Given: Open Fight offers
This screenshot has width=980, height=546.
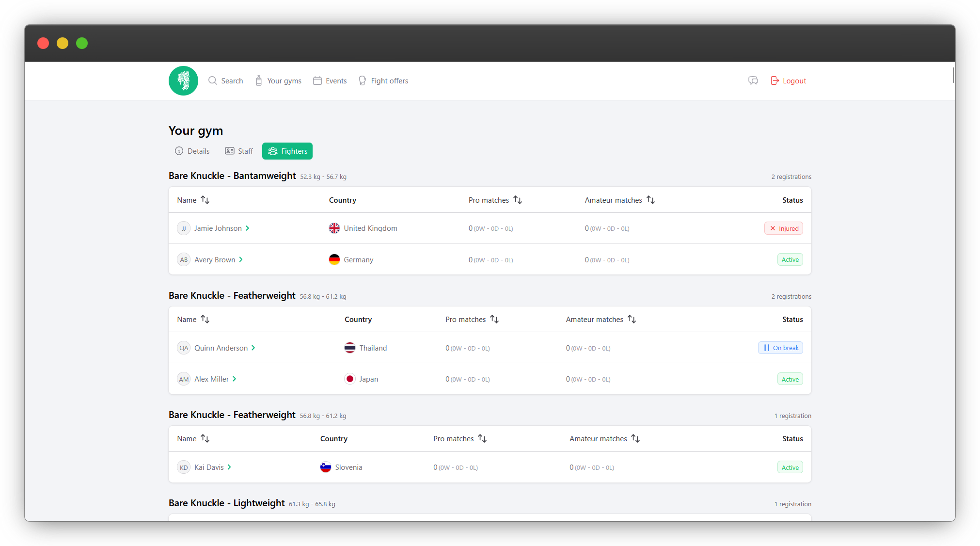Looking at the screenshot, I should (383, 80).
